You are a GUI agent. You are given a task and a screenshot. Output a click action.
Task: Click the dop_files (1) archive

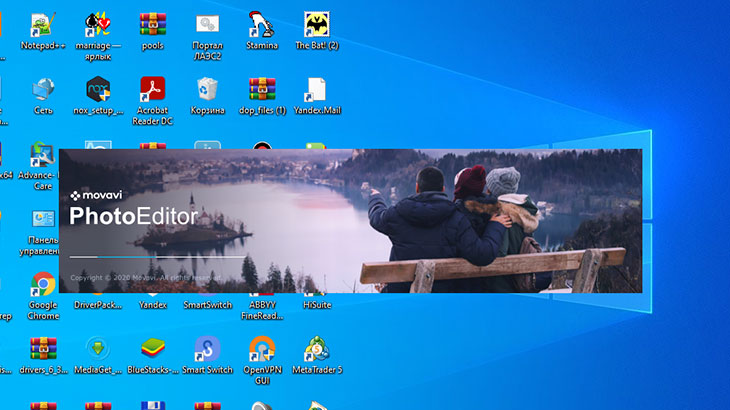click(262, 90)
